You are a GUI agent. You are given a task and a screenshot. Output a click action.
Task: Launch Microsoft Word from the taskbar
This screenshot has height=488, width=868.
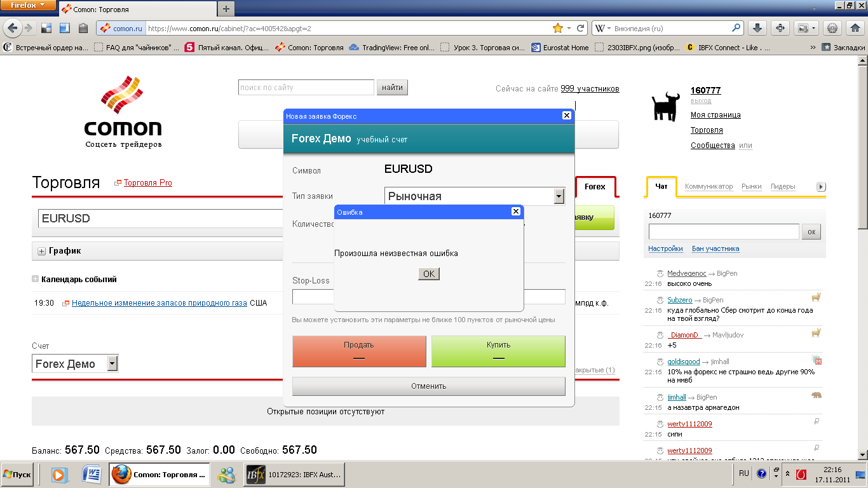coord(92,474)
